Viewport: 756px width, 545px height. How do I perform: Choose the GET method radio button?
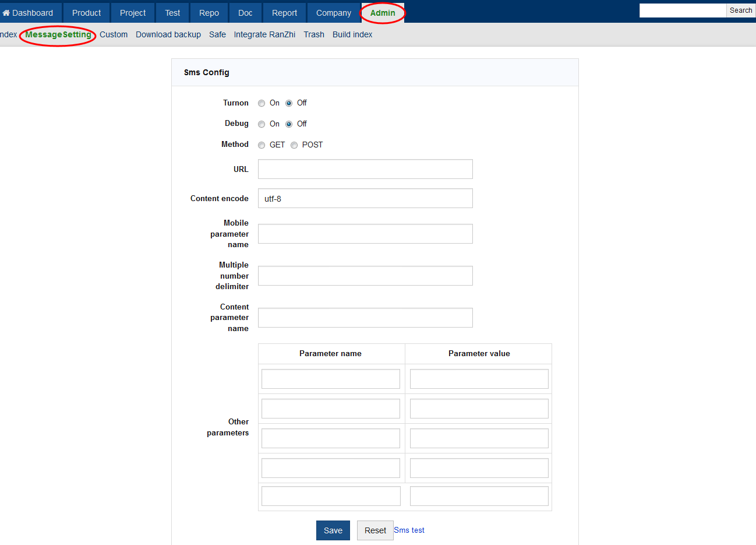pos(262,145)
